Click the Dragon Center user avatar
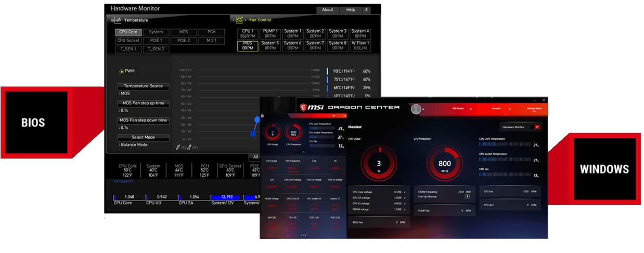 pyautogui.click(x=416, y=109)
